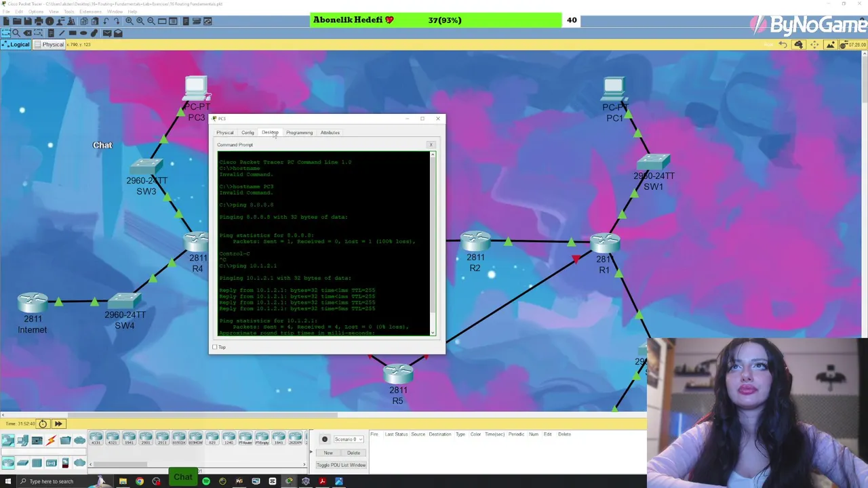Screen dimensions: 868x488
Task: Select the Delete tool icon
Action: point(27,33)
